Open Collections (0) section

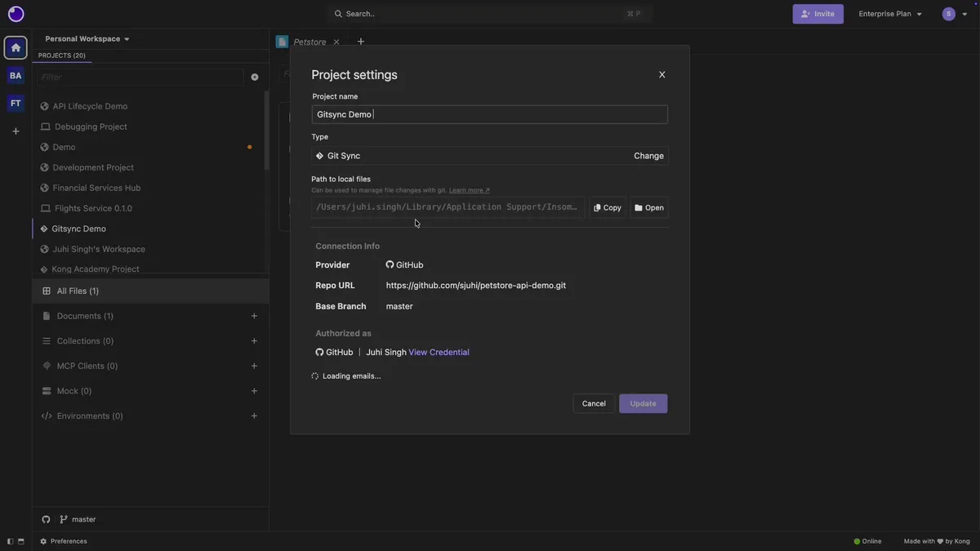[x=85, y=341]
